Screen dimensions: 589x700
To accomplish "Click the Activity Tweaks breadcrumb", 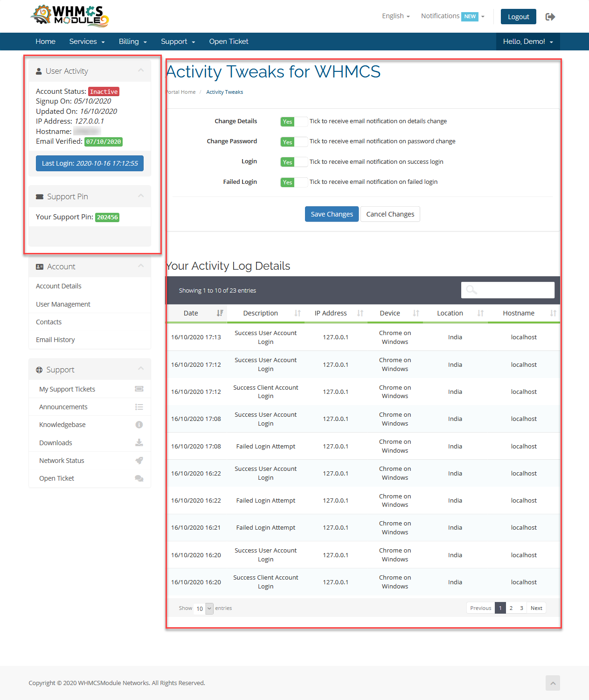I will [x=224, y=92].
